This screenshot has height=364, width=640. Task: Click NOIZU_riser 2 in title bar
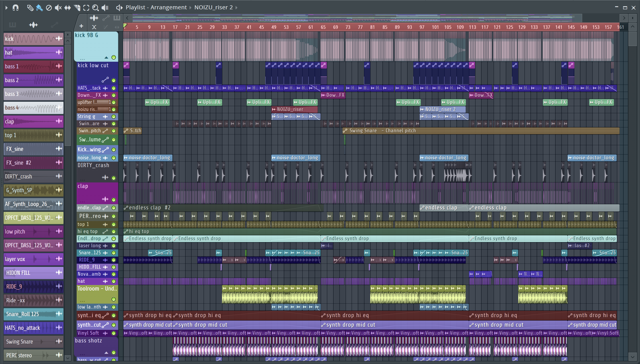[x=214, y=8]
